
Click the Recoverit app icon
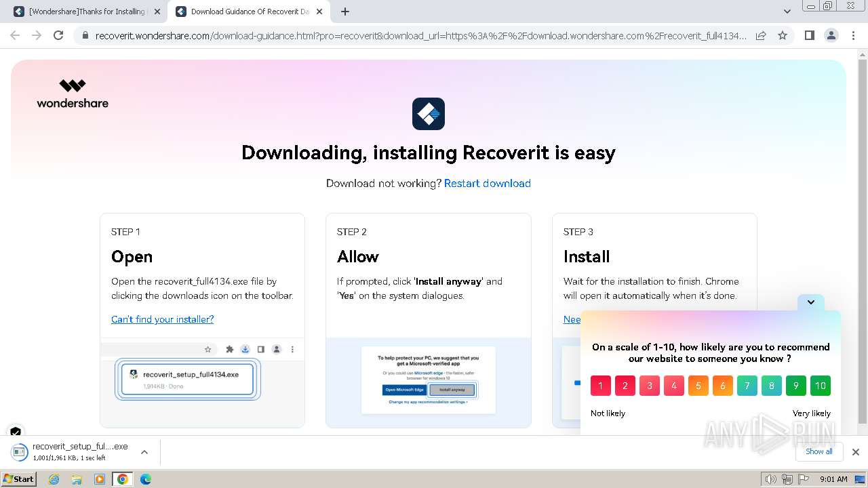click(x=429, y=114)
